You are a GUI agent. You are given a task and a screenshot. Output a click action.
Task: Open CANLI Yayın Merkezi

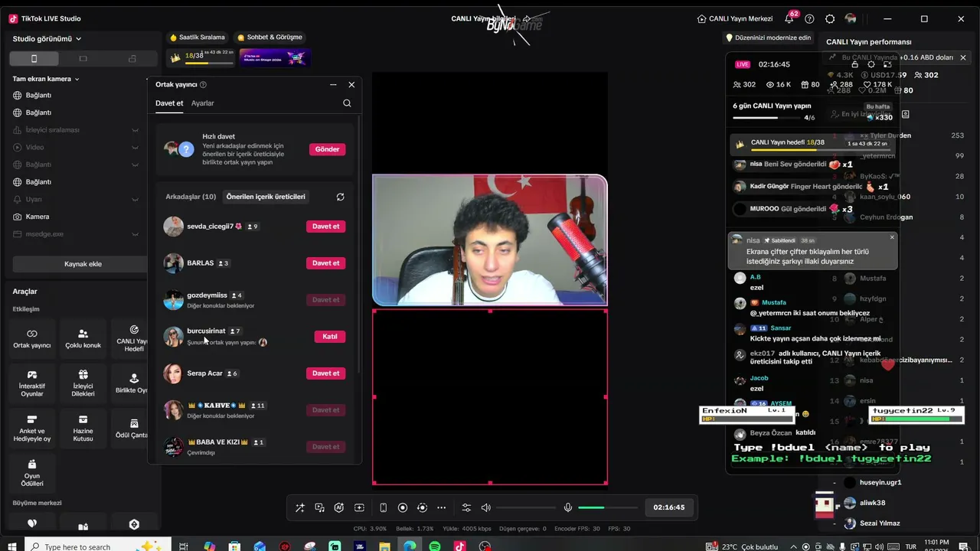pos(735,18)
